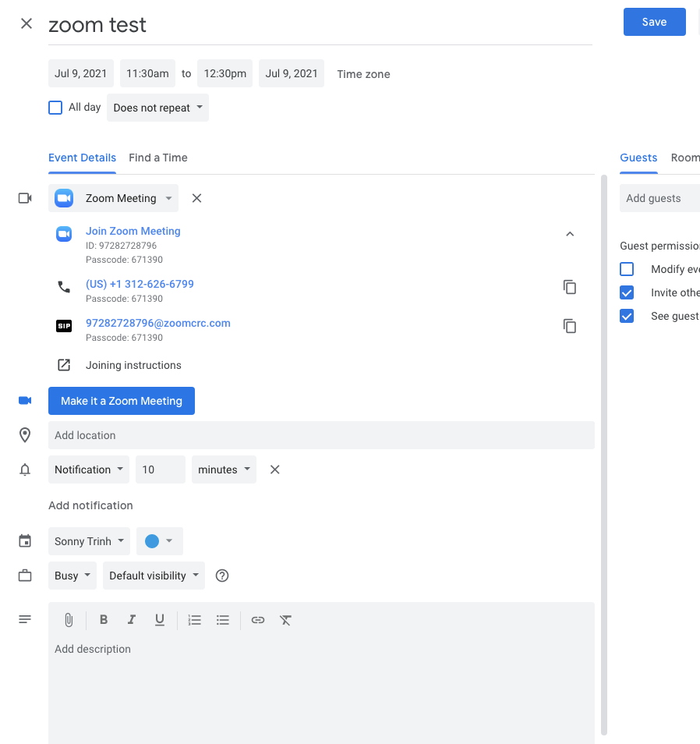700x744 pixels.
Task: Click the Save button
Action: click(x=654, y=22)
